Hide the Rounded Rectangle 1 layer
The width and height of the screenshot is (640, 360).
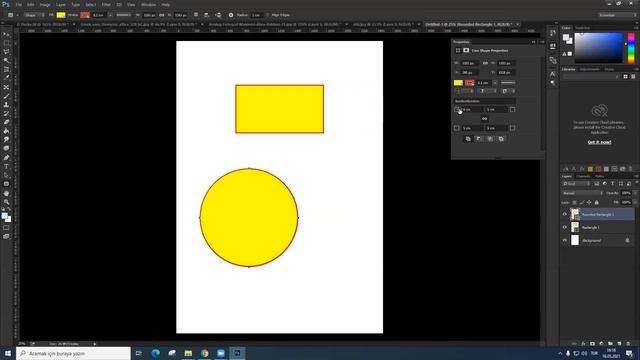pos(565,214)
